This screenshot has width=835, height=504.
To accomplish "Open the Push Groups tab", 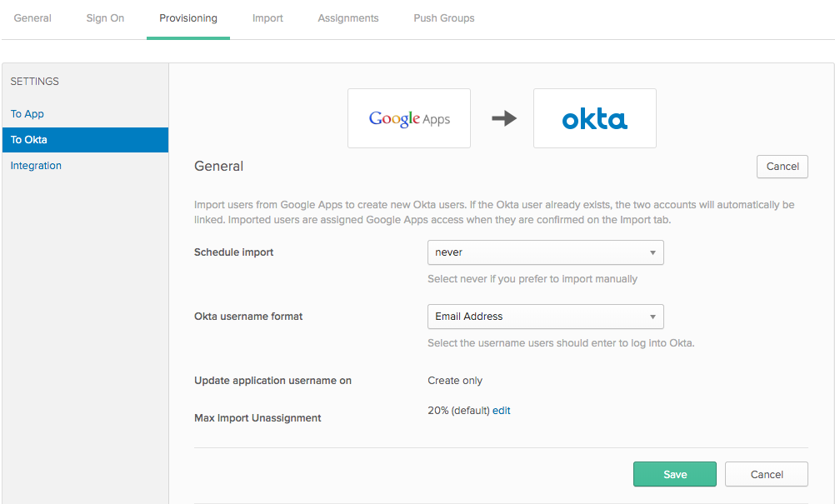I will point(444,18).
